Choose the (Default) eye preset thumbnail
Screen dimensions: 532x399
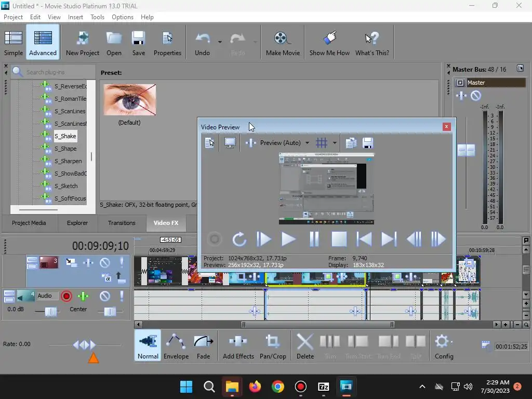[129, 100]
